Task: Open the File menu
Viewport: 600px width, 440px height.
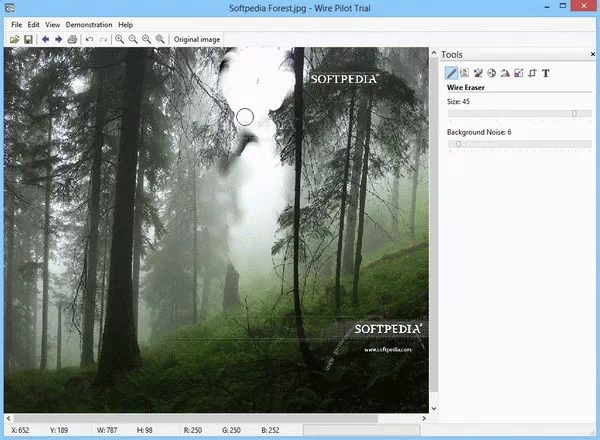Action: click(x=16, y=24)
